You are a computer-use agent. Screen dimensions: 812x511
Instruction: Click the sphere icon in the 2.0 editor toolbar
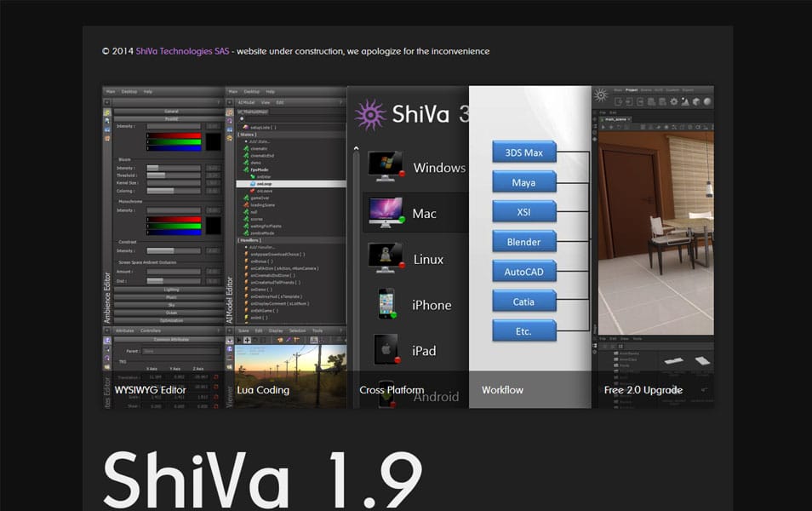(707, 101)
